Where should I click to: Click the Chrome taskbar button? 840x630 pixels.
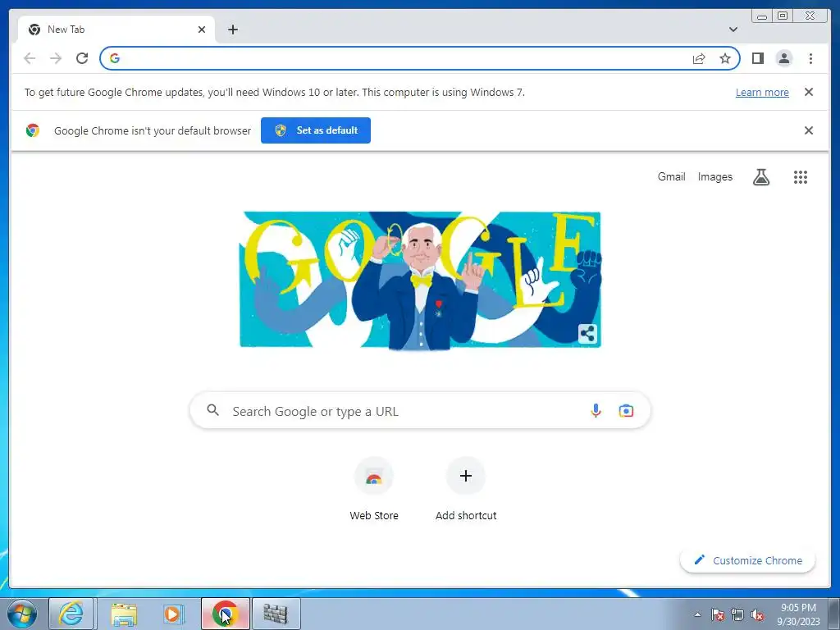(226, 614)
